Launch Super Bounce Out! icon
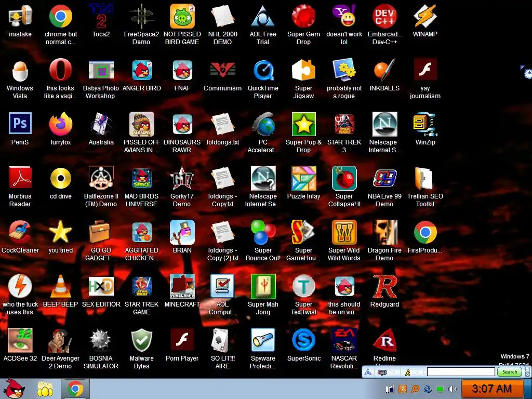 click(x=263, y=232)
